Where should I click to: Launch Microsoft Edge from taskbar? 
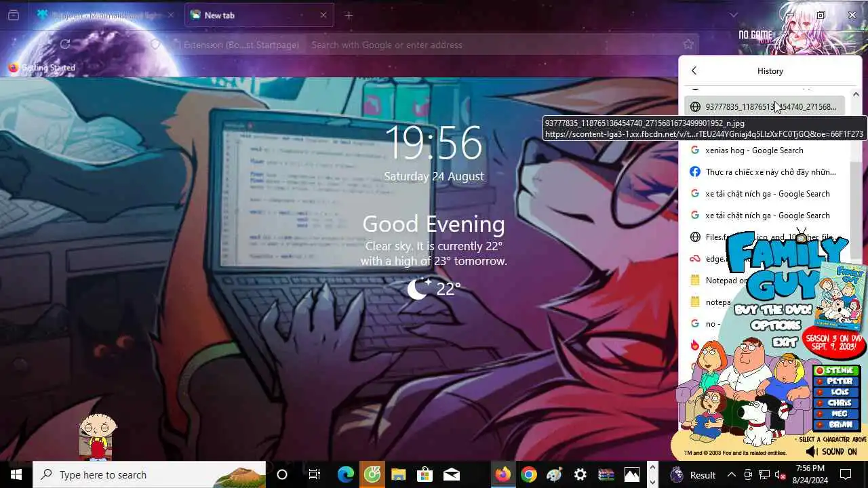point(346,474)
